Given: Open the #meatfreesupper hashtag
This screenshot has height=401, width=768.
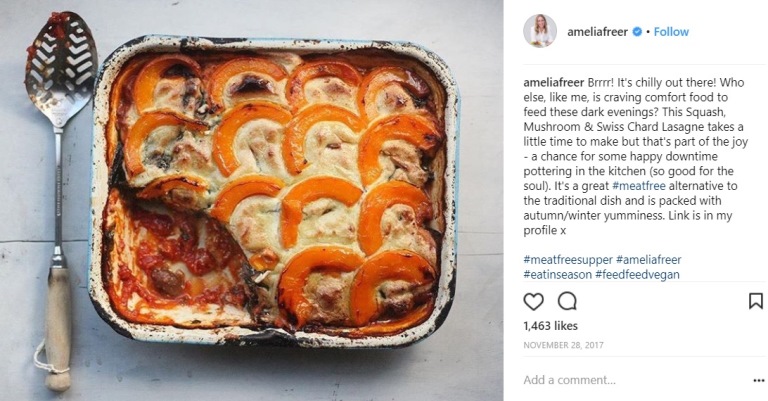Looking at the screenshot, I should 568,259.
